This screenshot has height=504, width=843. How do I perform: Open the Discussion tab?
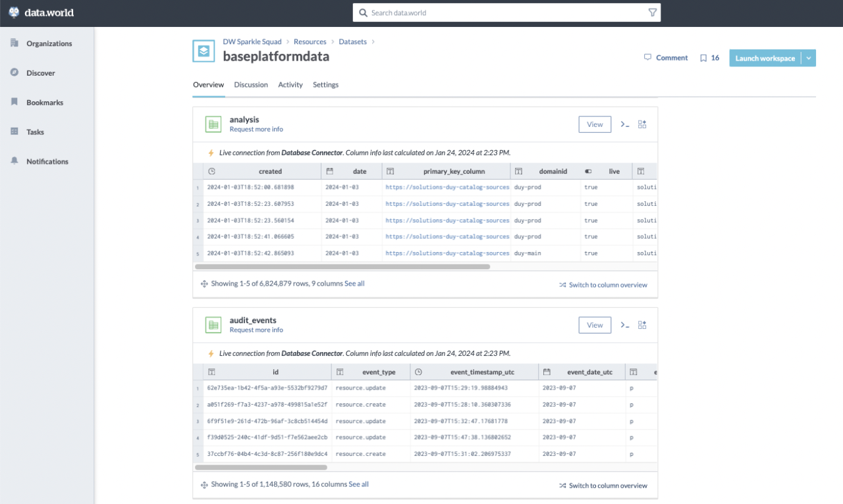[x=251, y=85]
